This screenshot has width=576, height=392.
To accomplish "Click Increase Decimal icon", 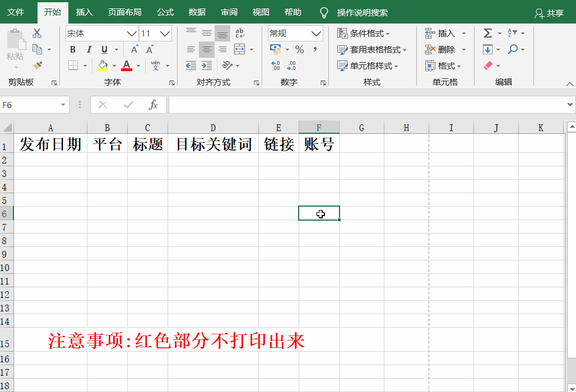I will [276, 66].
